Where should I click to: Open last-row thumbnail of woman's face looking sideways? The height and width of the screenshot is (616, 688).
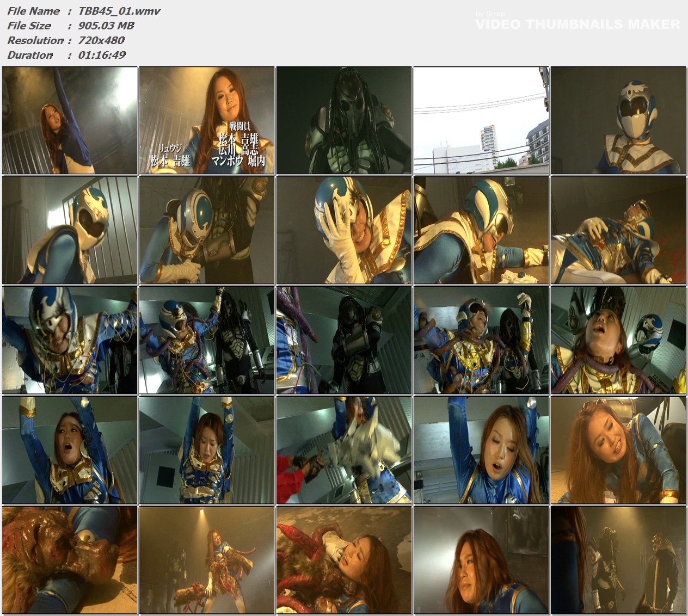[x=481, y=560]
